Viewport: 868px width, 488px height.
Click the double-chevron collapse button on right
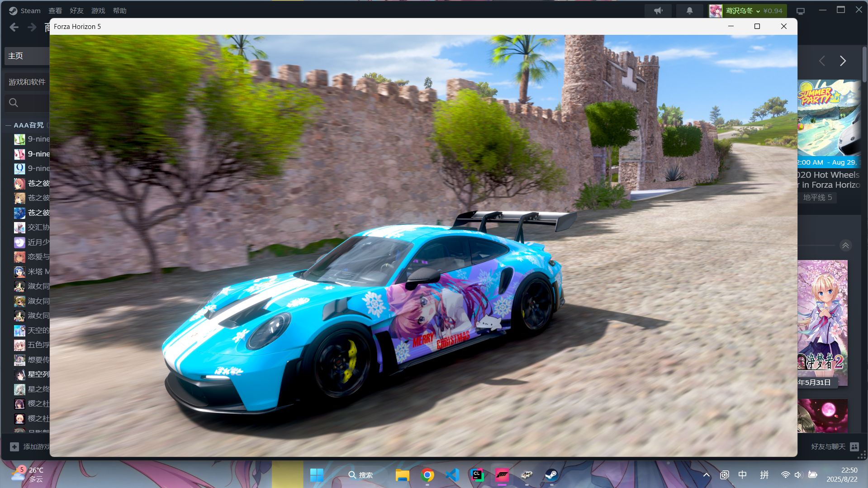coord(845,245)
